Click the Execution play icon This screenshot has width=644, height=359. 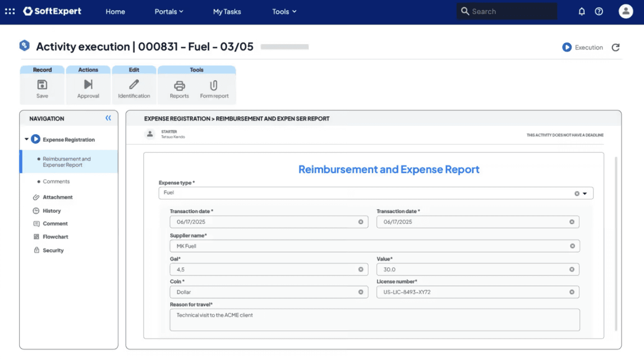(x=567, y=47)
